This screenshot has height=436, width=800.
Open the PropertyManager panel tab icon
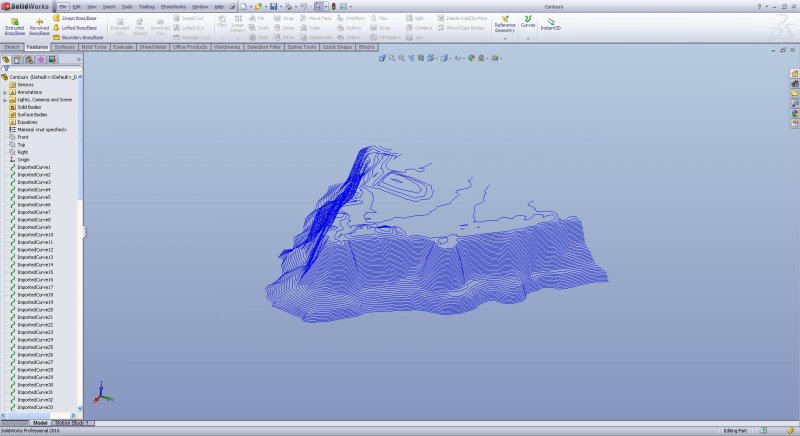[x=17, y=59]
